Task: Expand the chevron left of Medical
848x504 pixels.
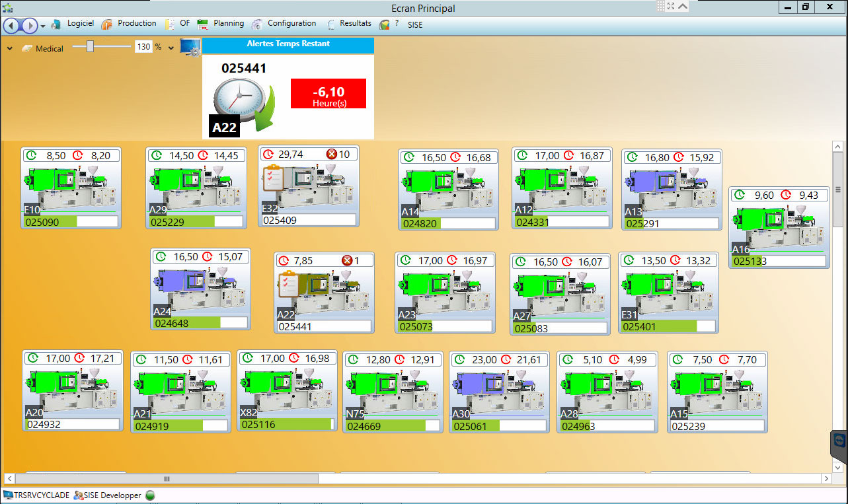Action: (x=10, y=48)
